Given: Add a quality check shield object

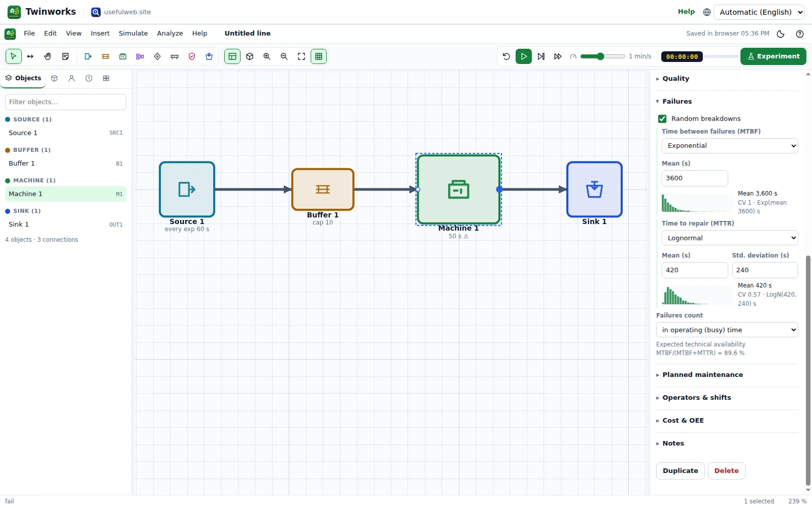Looking at the screenshot, I should coord(192,56).
